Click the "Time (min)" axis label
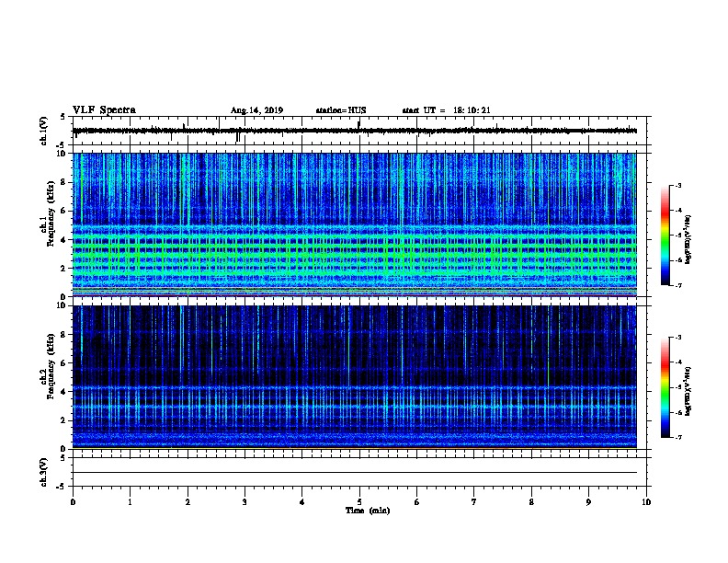Image resolution: width=728 pixels, height=563 pixels. pos(368,511)
